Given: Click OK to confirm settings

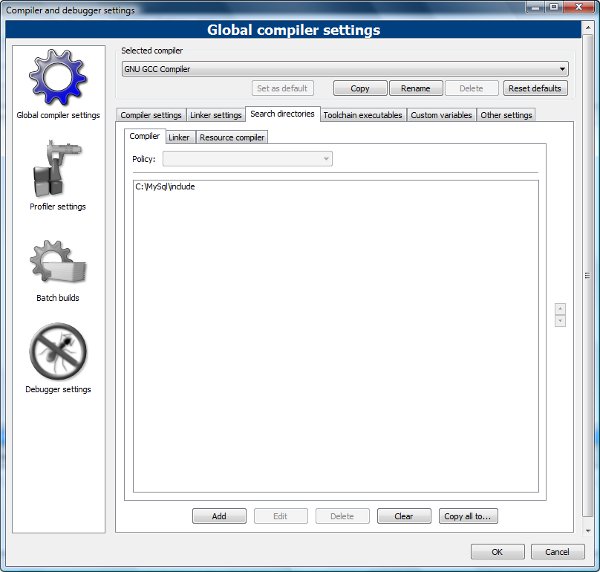Looking at the screenshot, I should [x=497, y=551].
